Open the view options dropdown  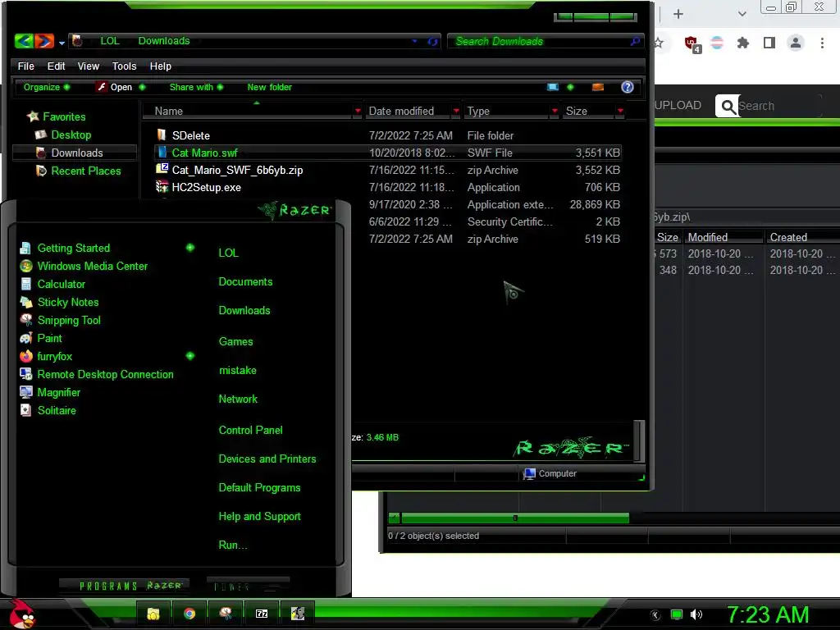pos(570,87)
